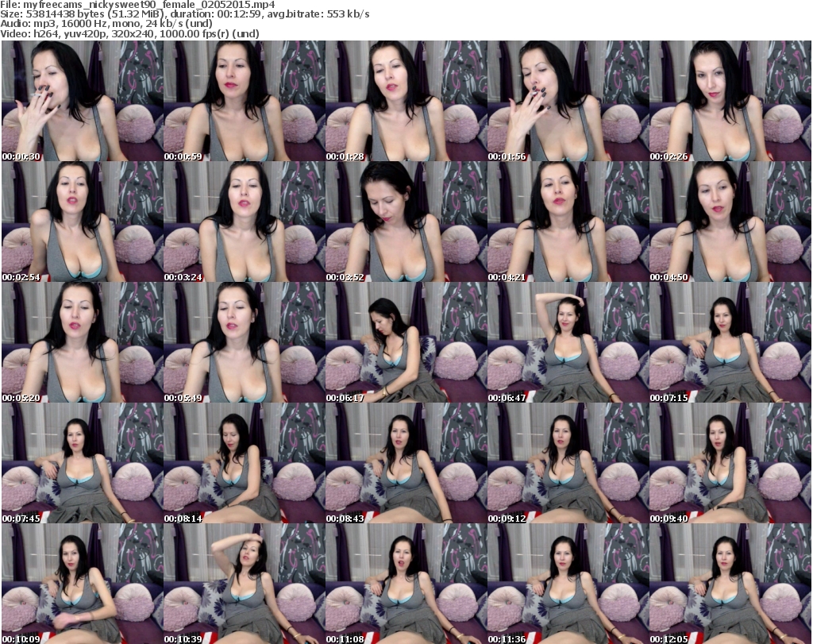
Task: Open the frame stamped 00:06:47
Action: point(568,342)
